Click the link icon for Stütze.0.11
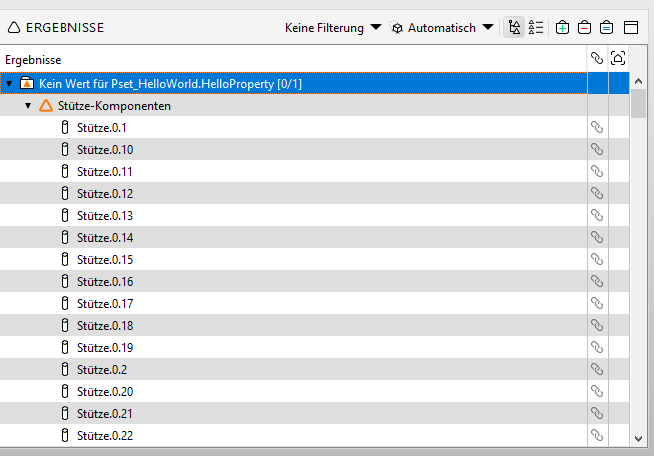The height and width of the screenshot is (456, 654). pos(597,171)
